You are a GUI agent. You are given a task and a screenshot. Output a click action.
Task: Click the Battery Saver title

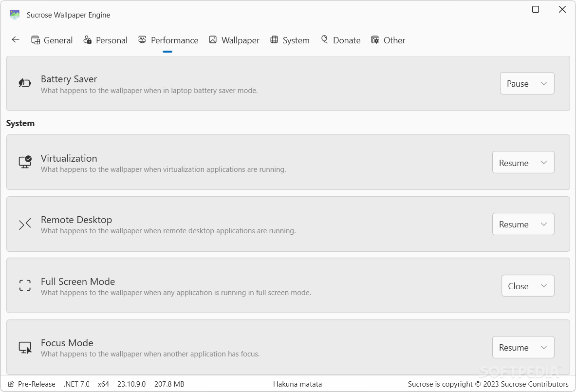pos(69,79)
